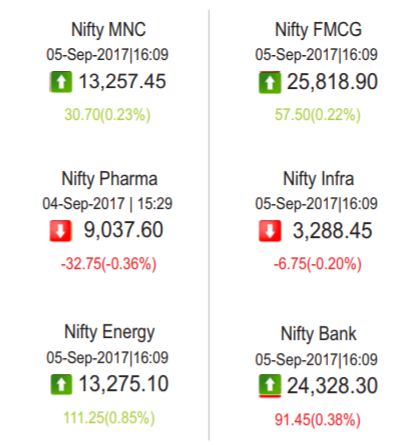Screen dimensions: 414x445
Task: Click the red down arrow beside Nifty Infra
Action: pyautogui.click(x=270, y=231)
